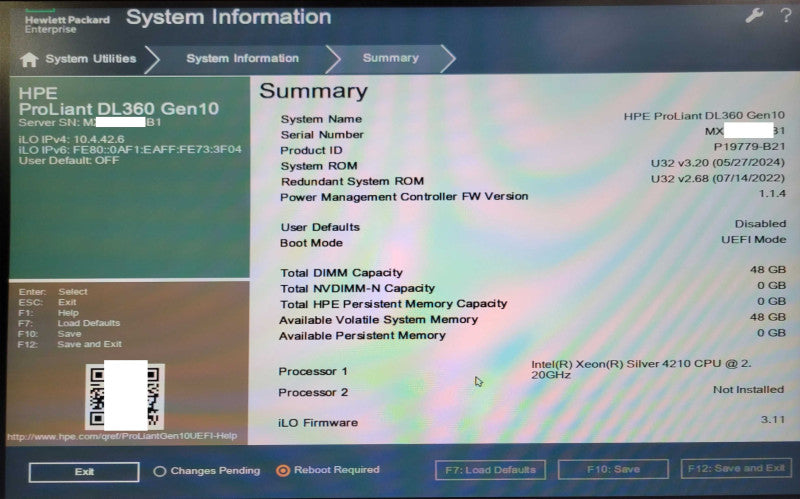The image size is (800, 499).
Task: Click F7: Load Defaults button
Action: tap(490, 470)
